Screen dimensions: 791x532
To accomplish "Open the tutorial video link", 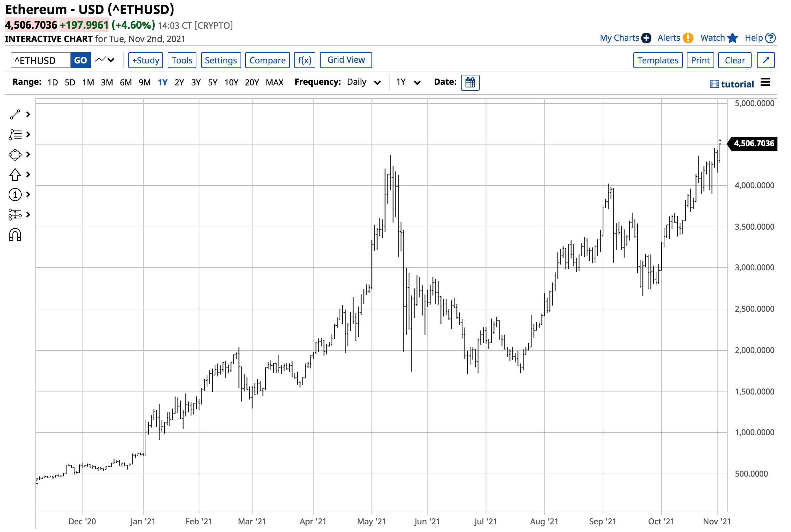I will (732, 84).
